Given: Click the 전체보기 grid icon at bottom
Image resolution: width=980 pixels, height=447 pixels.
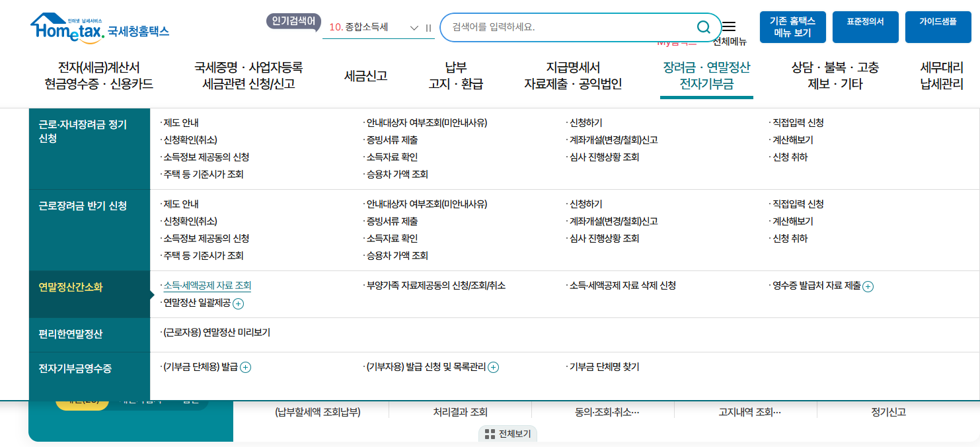Looking at the screenshot, I should [490, 434].
